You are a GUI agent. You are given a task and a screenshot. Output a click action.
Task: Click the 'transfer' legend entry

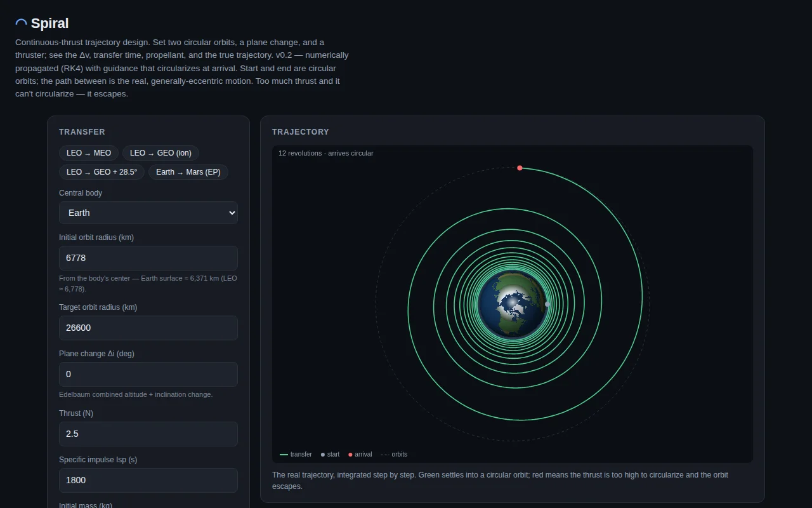(296, 455)
